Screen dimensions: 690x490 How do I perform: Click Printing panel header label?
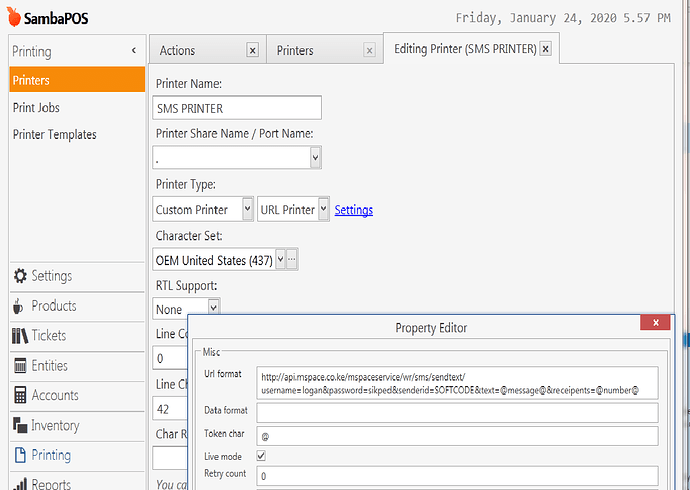point(32,51)
